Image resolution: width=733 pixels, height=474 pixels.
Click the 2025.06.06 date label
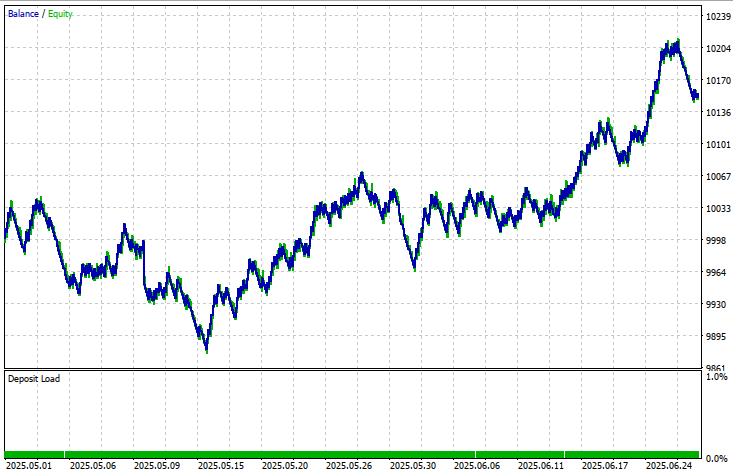coord(477,466)
